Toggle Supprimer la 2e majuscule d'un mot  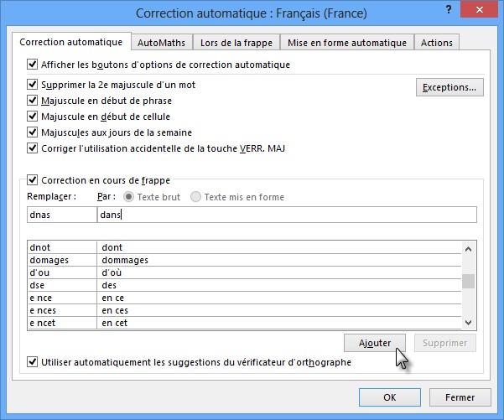tap(34, 86)
